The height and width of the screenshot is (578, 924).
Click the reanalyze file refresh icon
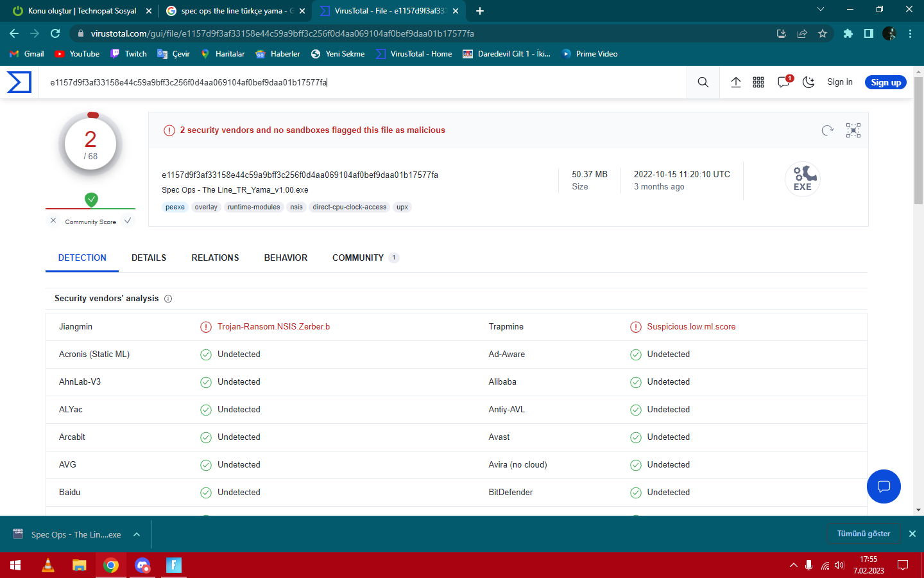click(827, 130)
